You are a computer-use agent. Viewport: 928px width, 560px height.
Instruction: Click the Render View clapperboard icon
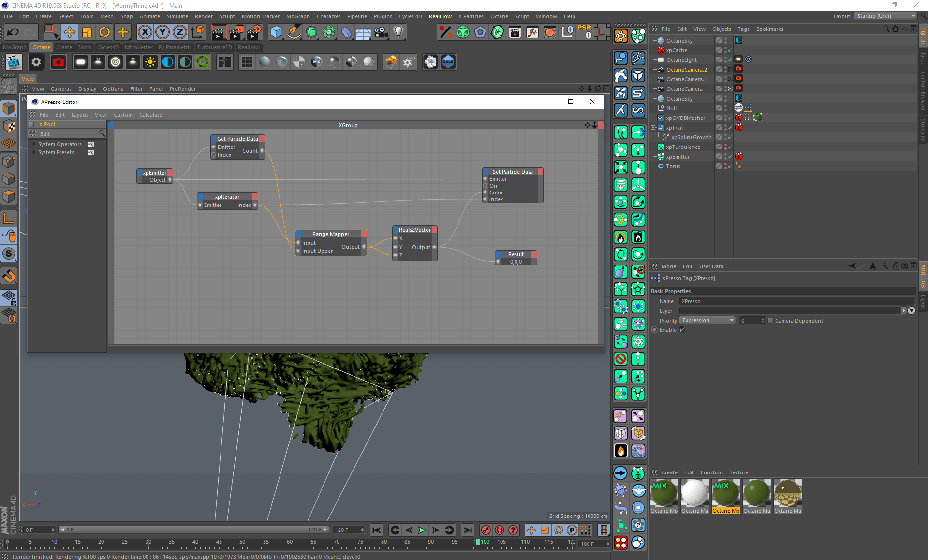coord(219,32)
